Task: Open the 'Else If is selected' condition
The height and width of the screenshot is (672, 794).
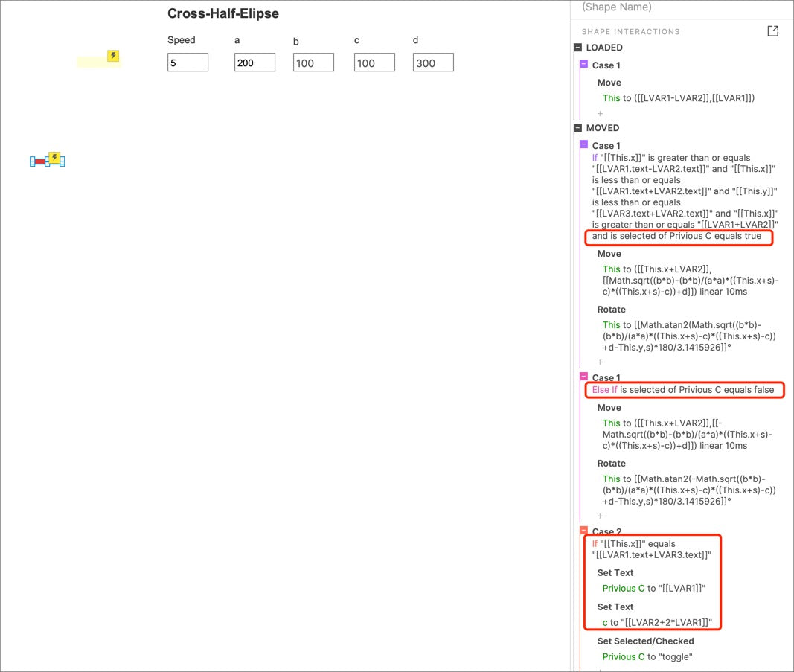Action: 683,390
